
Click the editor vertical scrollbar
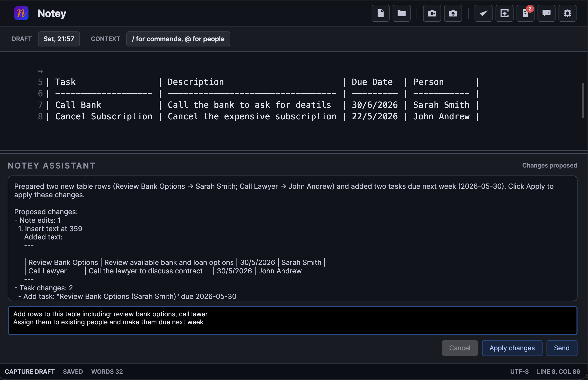(x=583, y=100)
